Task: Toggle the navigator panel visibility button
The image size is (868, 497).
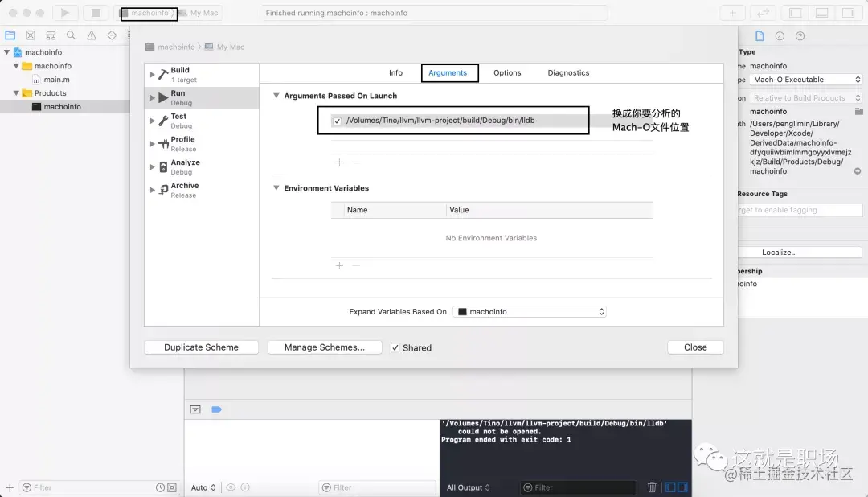Action: point(796,13)
